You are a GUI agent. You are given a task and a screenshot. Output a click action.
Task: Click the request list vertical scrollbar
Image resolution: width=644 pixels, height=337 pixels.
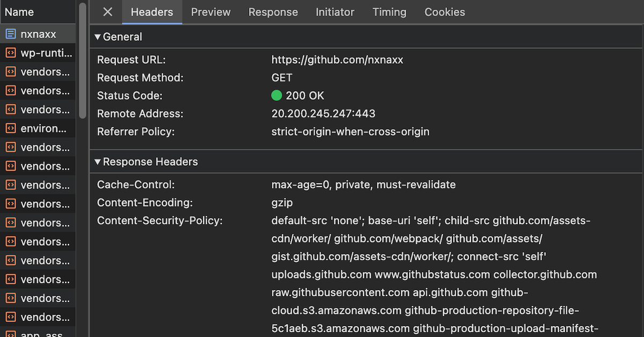click(82, 59)
